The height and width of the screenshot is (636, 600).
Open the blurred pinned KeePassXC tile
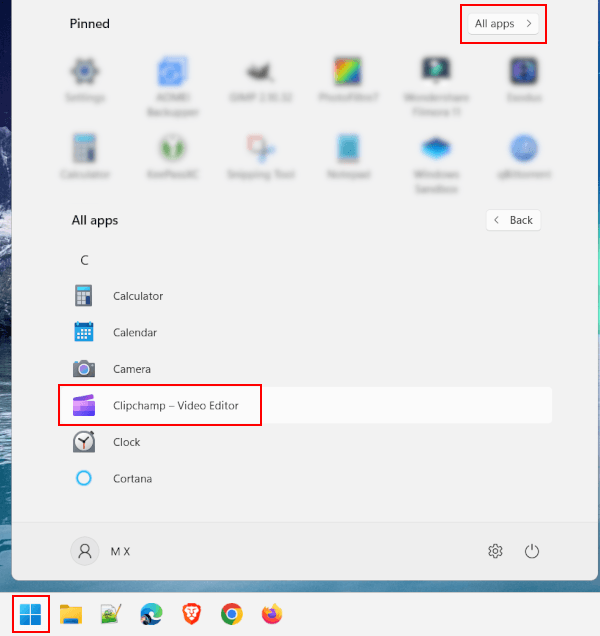172,158
